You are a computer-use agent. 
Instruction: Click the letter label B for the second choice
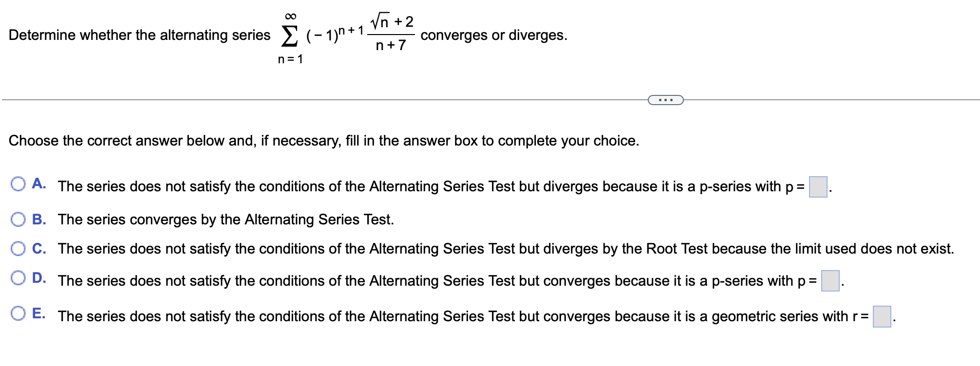pyautogui.click(x=38, y=219)
